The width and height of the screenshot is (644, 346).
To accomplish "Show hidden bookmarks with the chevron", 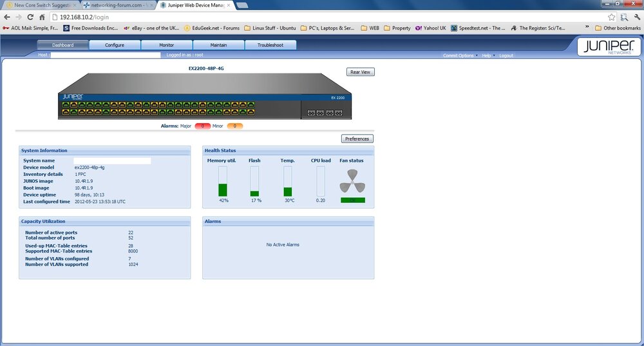I will [x=587, y=27].
